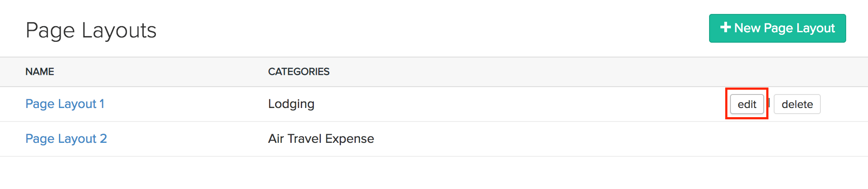The image size is (868, 189).
Task: Follow the link for the Lodging layout name
Action: pos(65,104)
